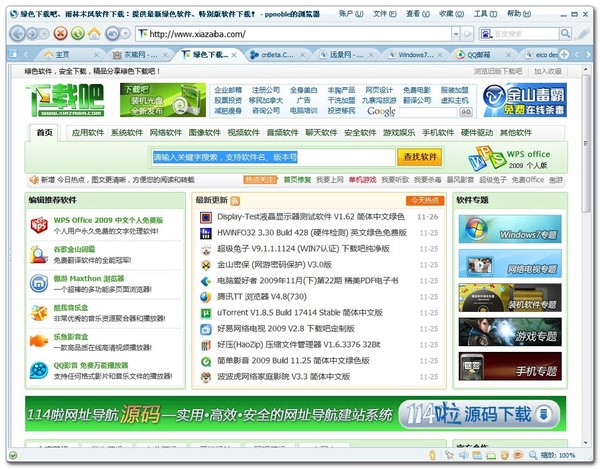
Task: Click the uTorrent green icon in update list
Action: click(206, 313)
